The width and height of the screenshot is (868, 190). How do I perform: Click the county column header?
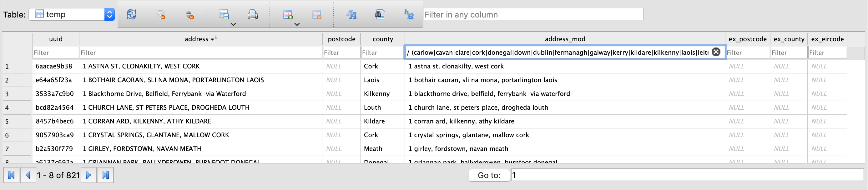tap(382, 39)
